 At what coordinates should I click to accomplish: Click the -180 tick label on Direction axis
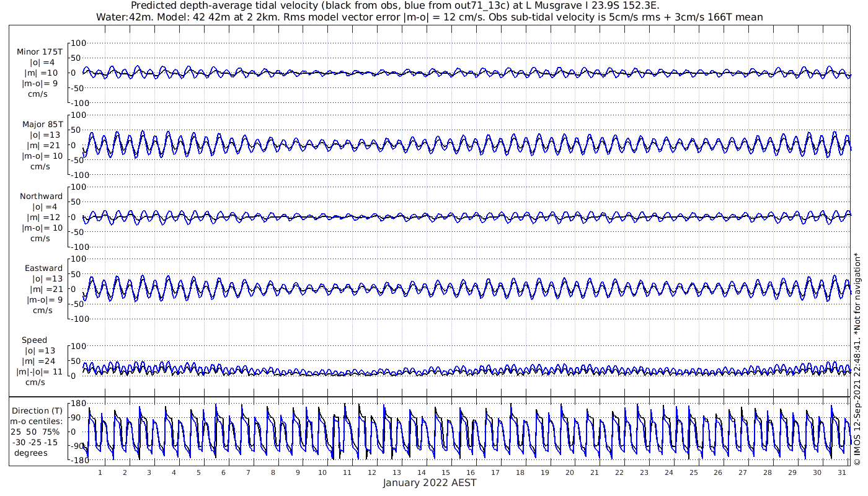[76, 461]
